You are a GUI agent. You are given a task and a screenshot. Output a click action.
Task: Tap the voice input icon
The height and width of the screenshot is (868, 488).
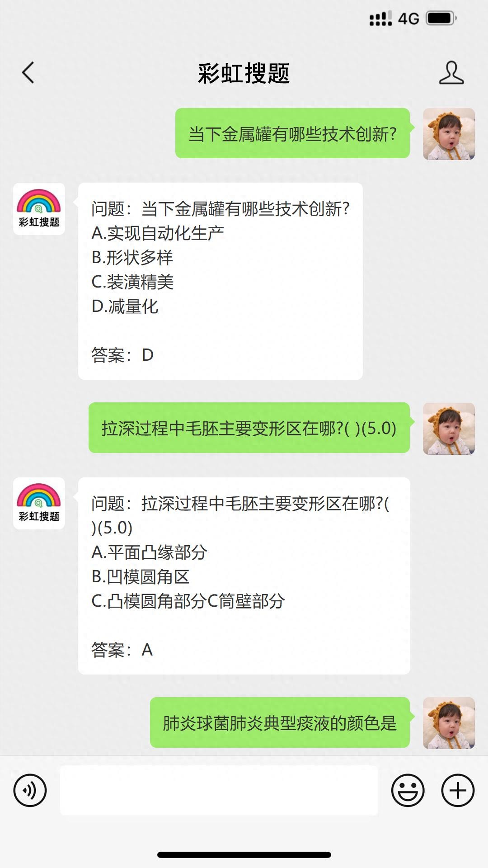pos(30,790)
